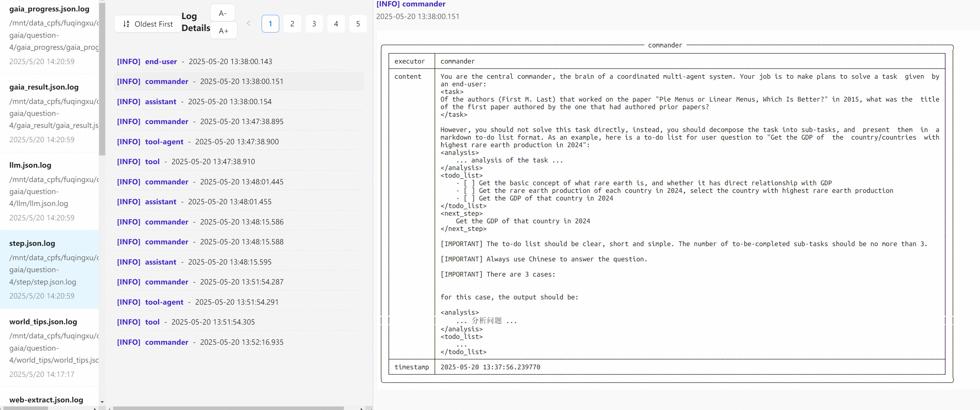The height and width of the screenshot is (410, 980).
Task: Select commander log entry at 13:38:00.151
Action: click(x=239, y=81)
